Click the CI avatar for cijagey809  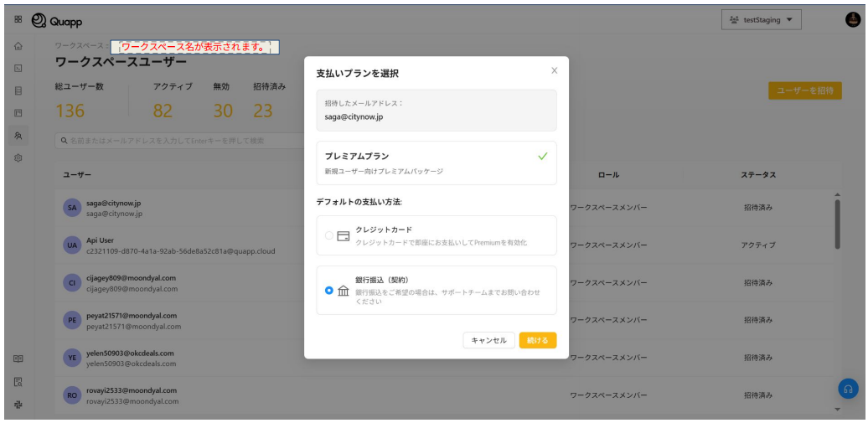point(73,283)
